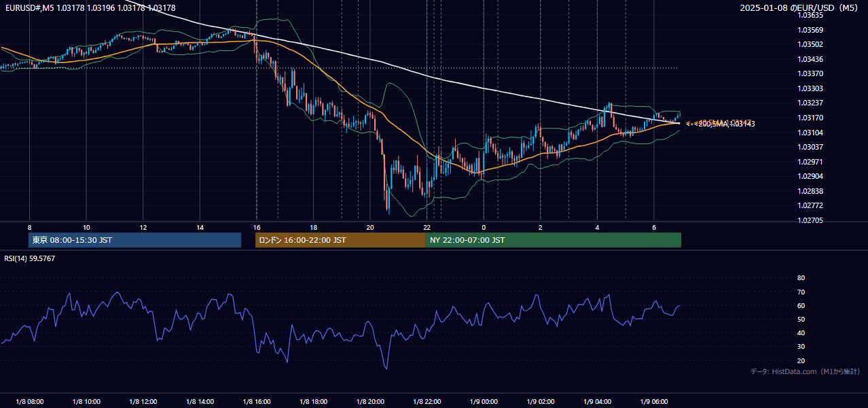This screenshot has height=408, width=868.
Task: Click price axis value 1.03037
Action: [x=810, y=147]
